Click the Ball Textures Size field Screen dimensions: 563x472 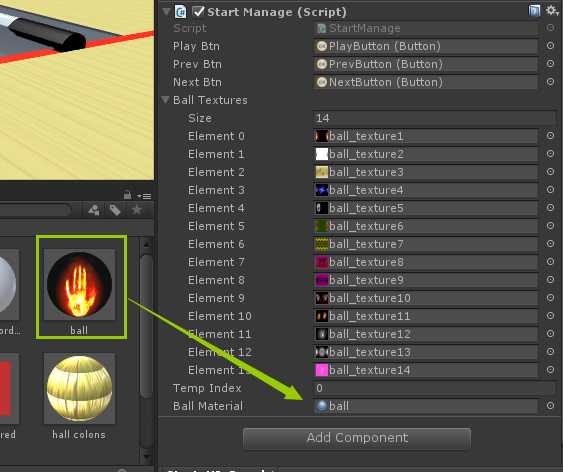435,118
